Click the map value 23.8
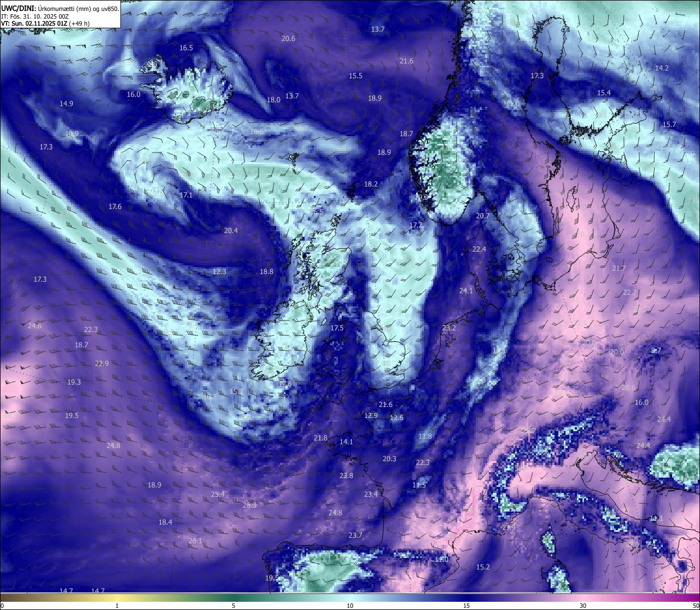 (346, 475)
